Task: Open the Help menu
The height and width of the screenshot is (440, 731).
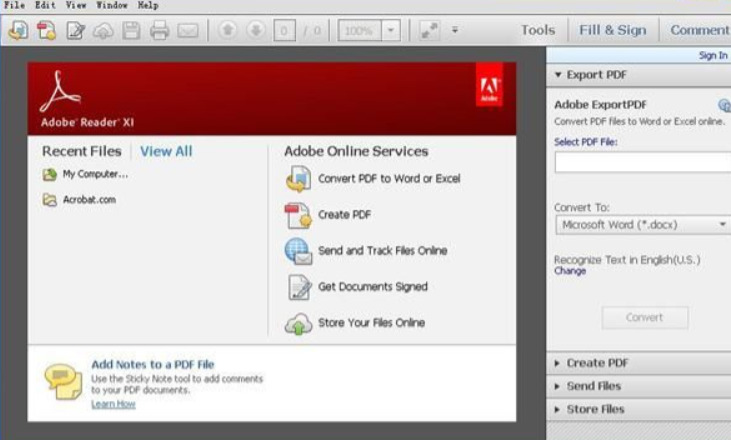Action: tap(148, 5)
